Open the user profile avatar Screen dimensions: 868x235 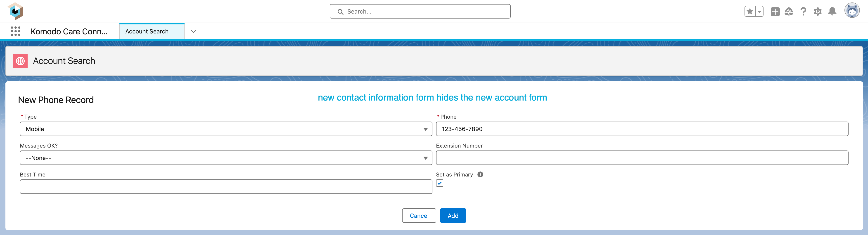click(x=852, y=11)
